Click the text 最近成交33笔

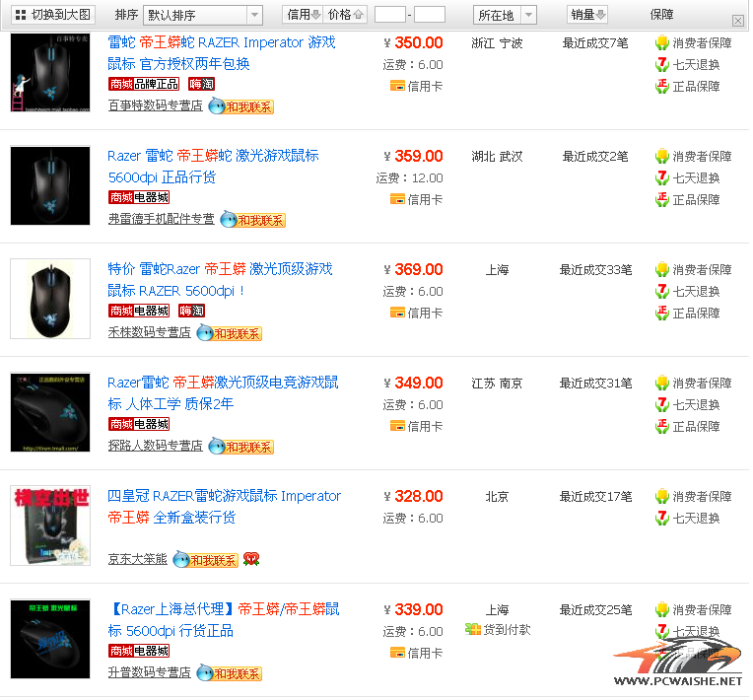tap(595, 269)
